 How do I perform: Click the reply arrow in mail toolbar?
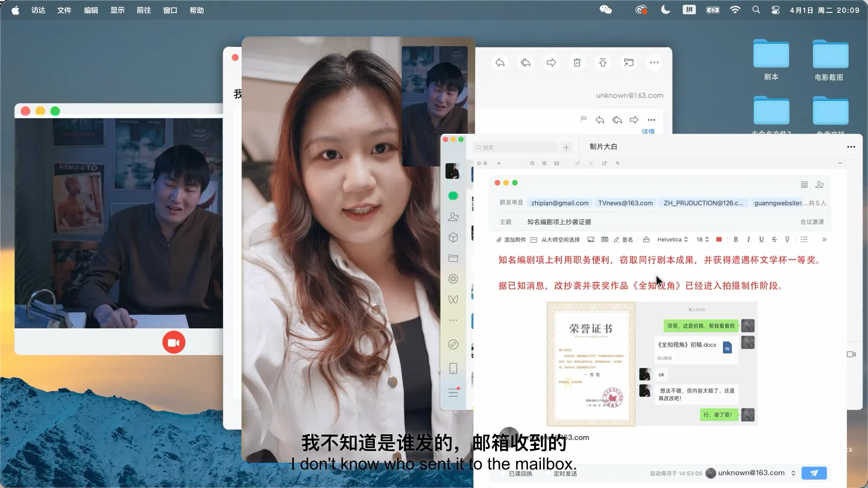[x=500, y=63]
